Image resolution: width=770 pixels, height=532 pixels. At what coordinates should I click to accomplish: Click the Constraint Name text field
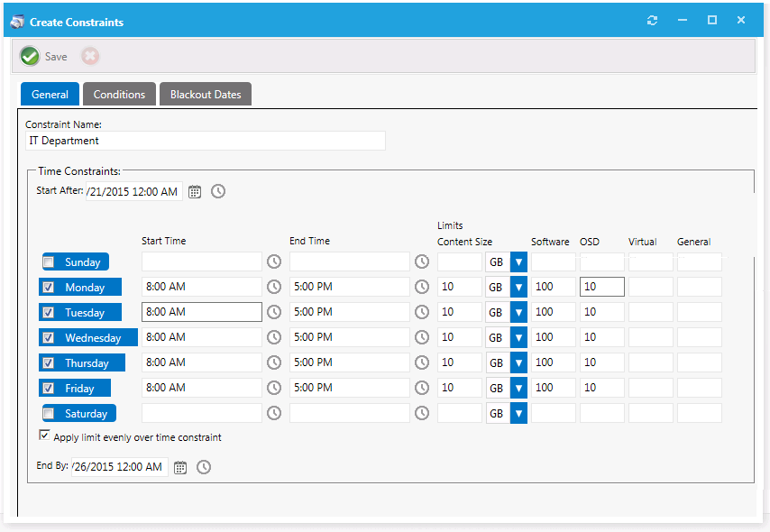click(x=206, y=141)
